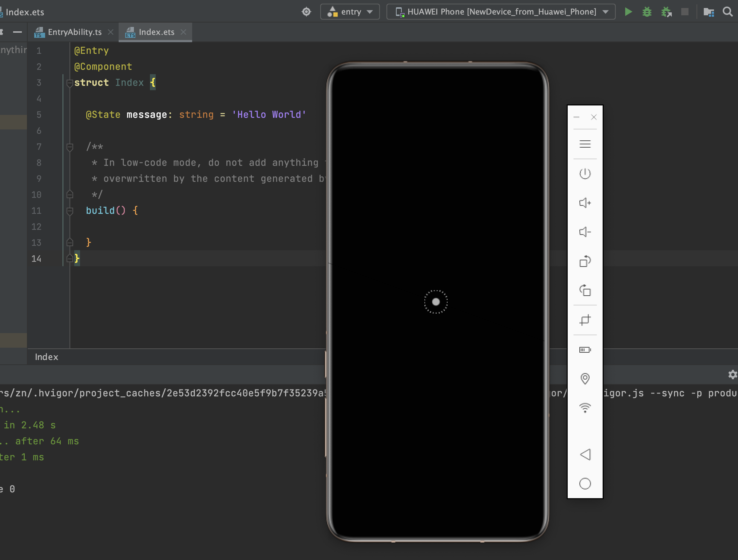The height and width of the screenshot is (560, 738).
Task: Open emulator location settings
Action: (x=585, y=379)
